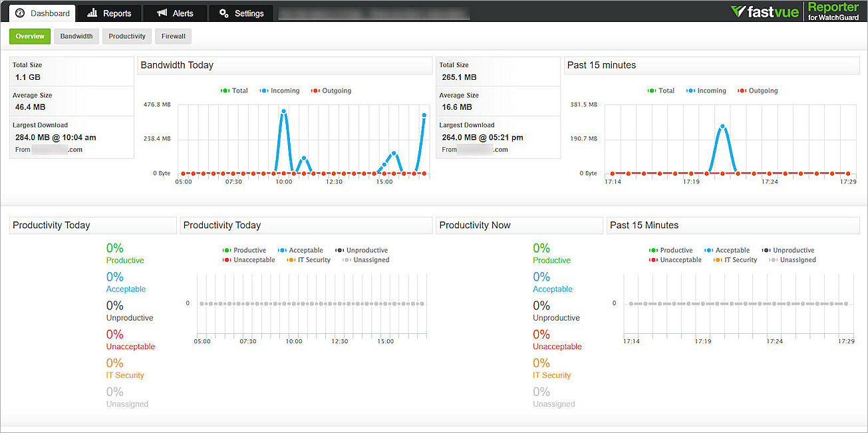Select the Productivity tab
This screenshot has height=433, width=868.
[x=126, y=36]
